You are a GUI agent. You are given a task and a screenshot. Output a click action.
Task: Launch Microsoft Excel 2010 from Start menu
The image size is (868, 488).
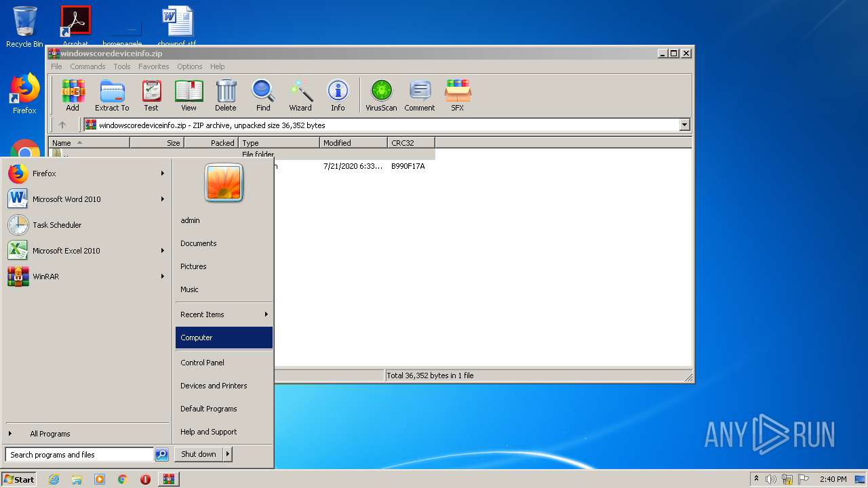(x=86, y=251)
